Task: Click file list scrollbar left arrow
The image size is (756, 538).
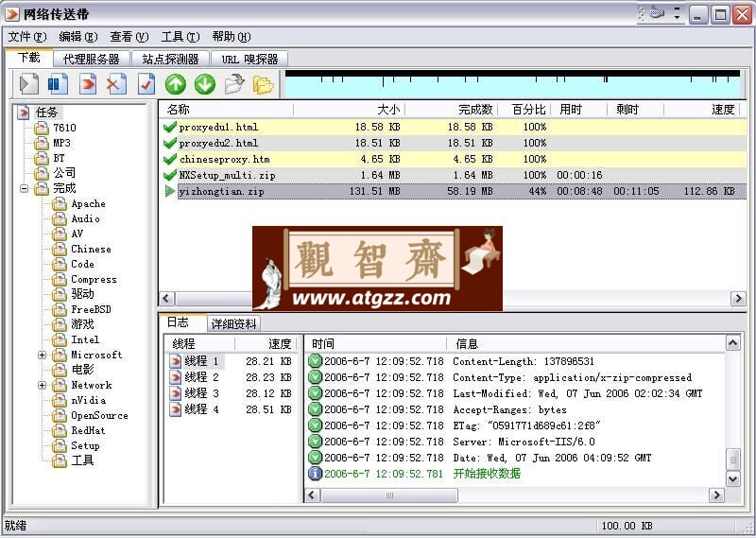Action: [x=167, y=298]
